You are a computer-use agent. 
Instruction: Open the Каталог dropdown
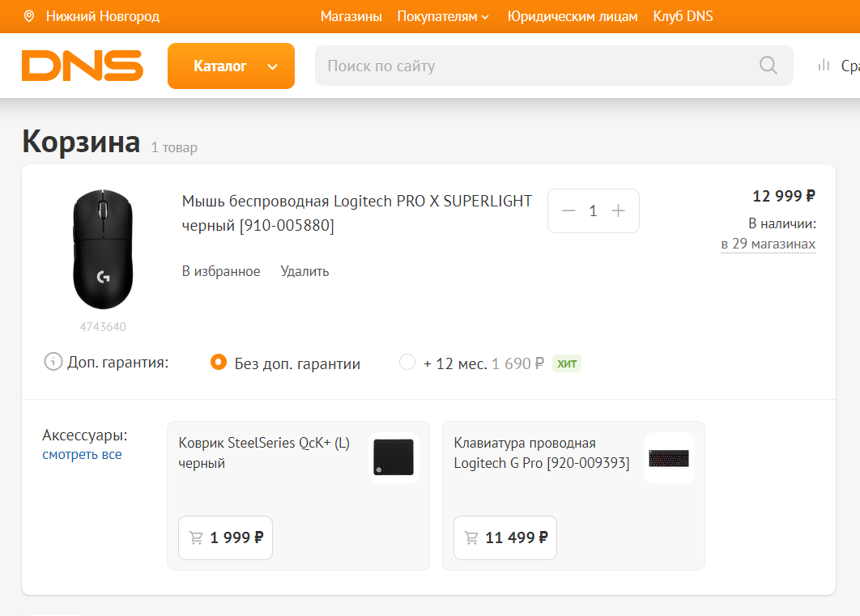point(231,66)
